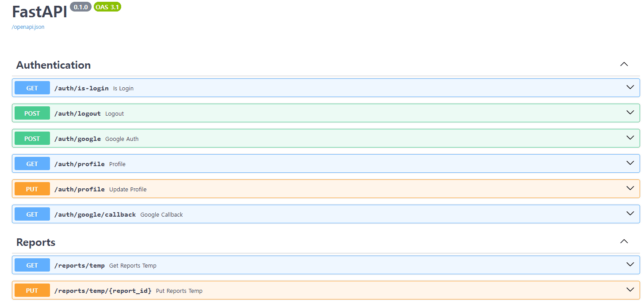This screenshot has width=644, height=307.
Task: Click the 'Is Login' summary text
Action: (x=123, y=88)
